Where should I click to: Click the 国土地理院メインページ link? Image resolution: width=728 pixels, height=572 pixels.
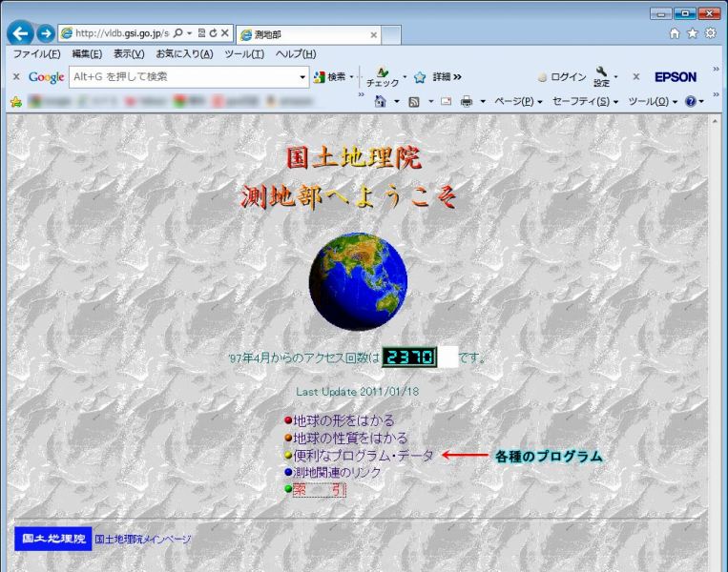click(143, 540)
